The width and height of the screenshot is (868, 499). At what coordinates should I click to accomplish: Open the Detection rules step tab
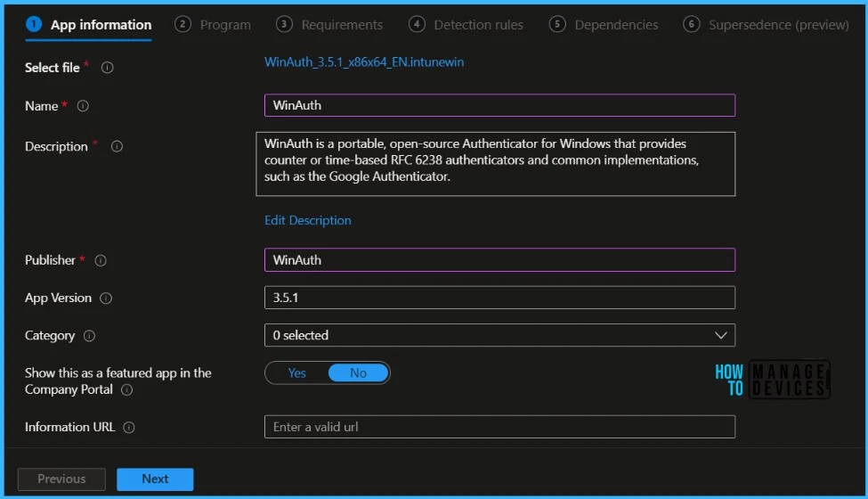pyautogui.click(x=466, y=25)
